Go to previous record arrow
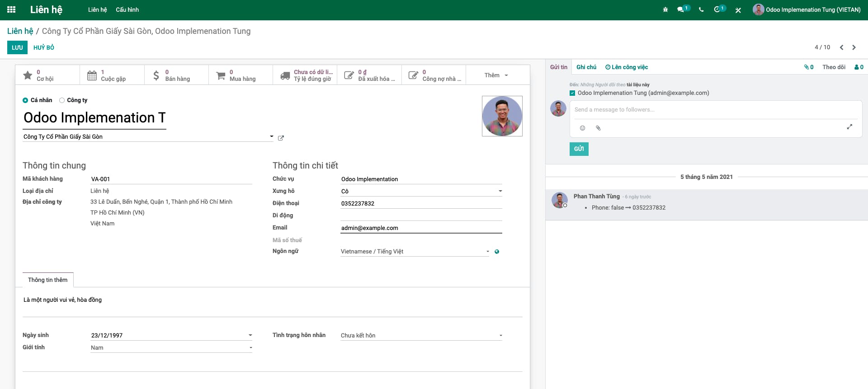 pos(841,47)
